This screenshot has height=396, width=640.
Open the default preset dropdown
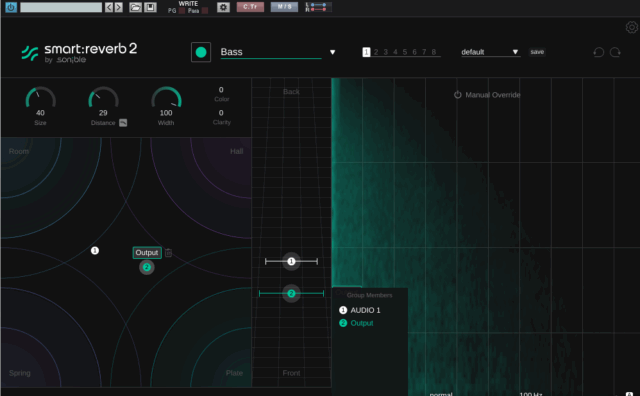[x=490, y=52]
